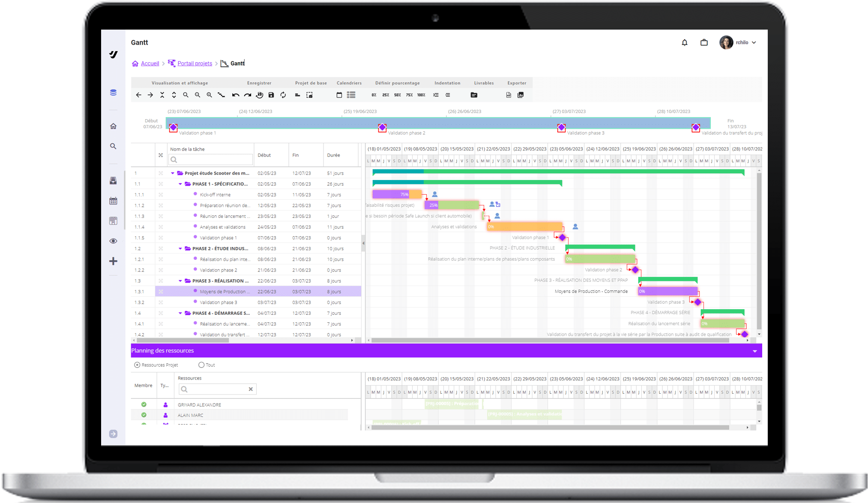Select the Réunion de lancement task row
The width and height of the screenshot is (868, 503).
(x=246, y=216)
